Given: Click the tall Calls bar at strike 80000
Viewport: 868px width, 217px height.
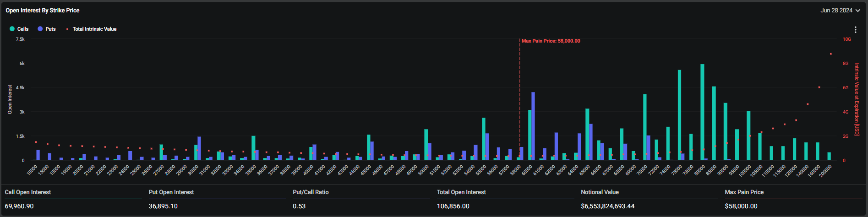Looking at the screenshot, I should (702, 112).
